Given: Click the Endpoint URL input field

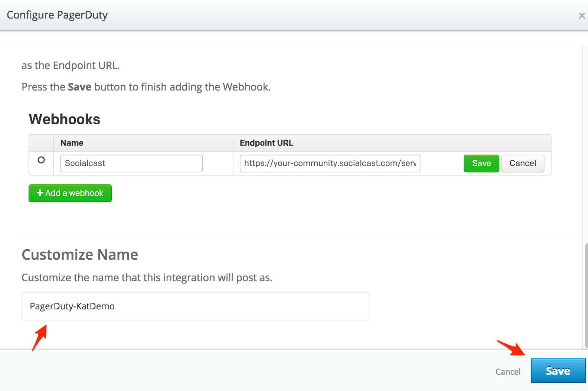Looking at the screenshot, I should tap(330, 163).
